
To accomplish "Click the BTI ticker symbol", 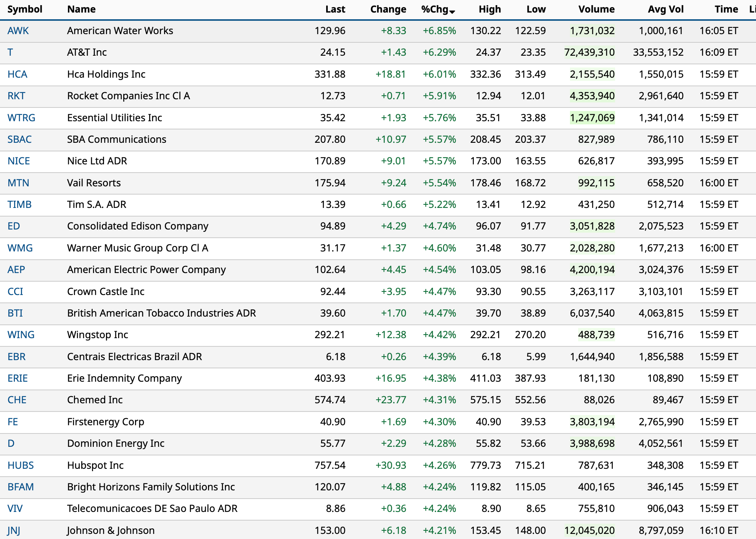I will coord(15,313).
